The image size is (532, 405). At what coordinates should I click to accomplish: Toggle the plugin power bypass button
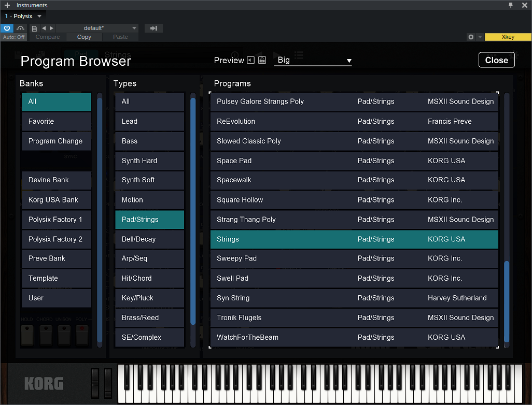pyautogui.click(x=7, y=28)
